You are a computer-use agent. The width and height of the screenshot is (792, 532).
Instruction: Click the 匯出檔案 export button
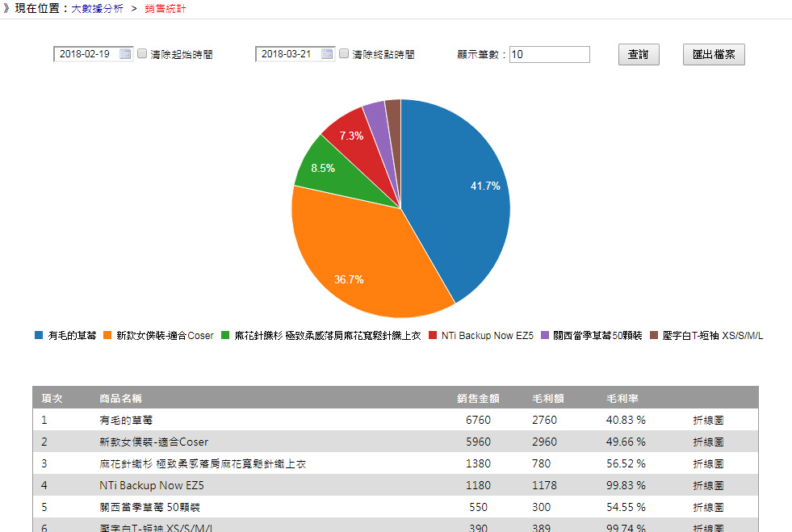714,55
